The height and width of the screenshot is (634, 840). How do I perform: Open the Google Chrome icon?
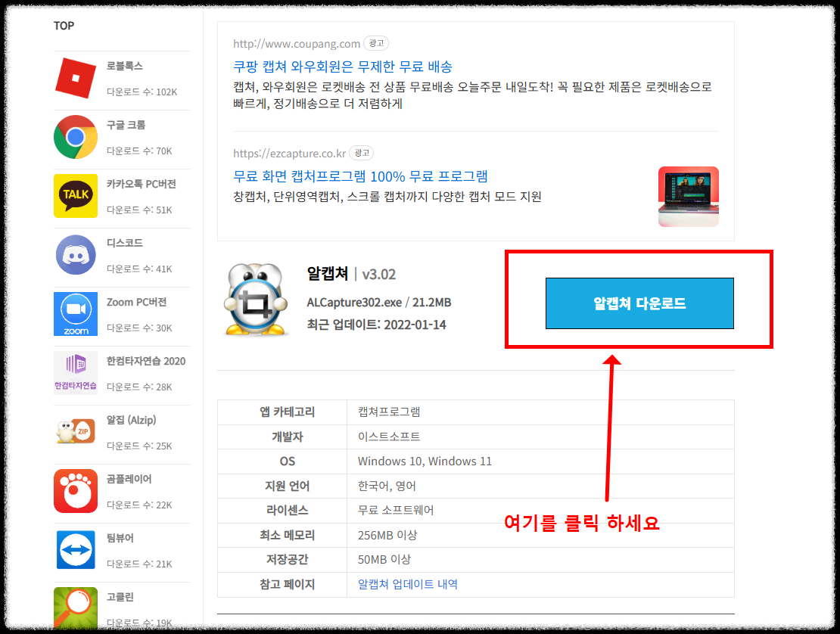coord(76,137)
